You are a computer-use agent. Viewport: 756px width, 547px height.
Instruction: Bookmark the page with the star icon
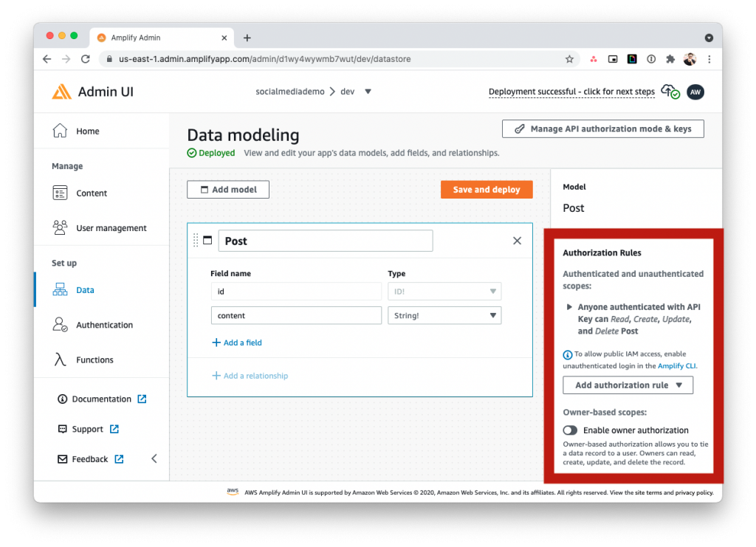[569, 58]
